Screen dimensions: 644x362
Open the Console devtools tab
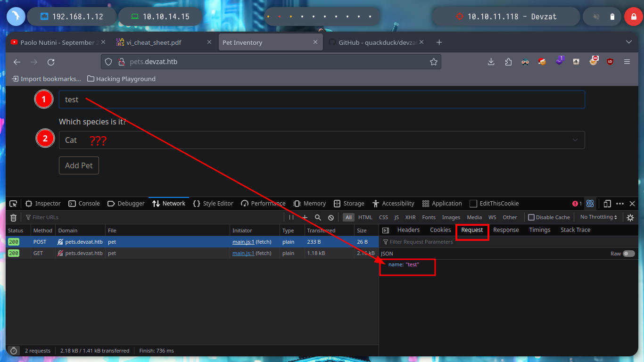[84, 204]
